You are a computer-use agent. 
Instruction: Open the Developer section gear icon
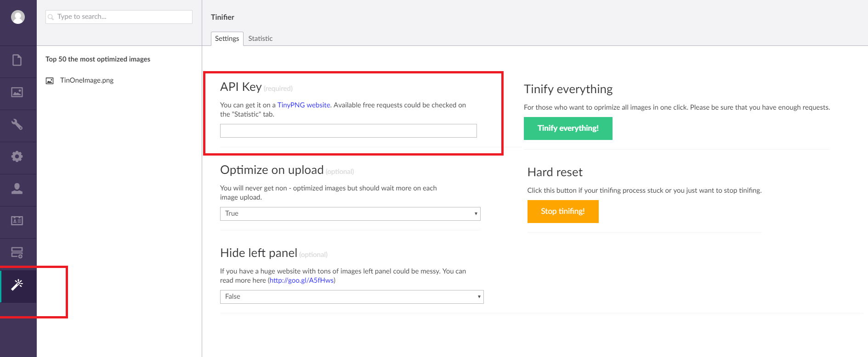tap(17, 156)
